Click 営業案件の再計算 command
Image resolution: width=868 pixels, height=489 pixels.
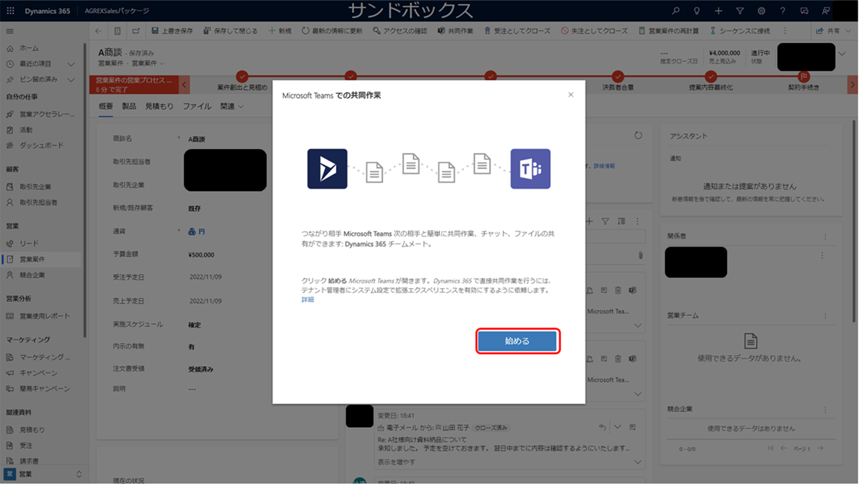pos(669,31)
